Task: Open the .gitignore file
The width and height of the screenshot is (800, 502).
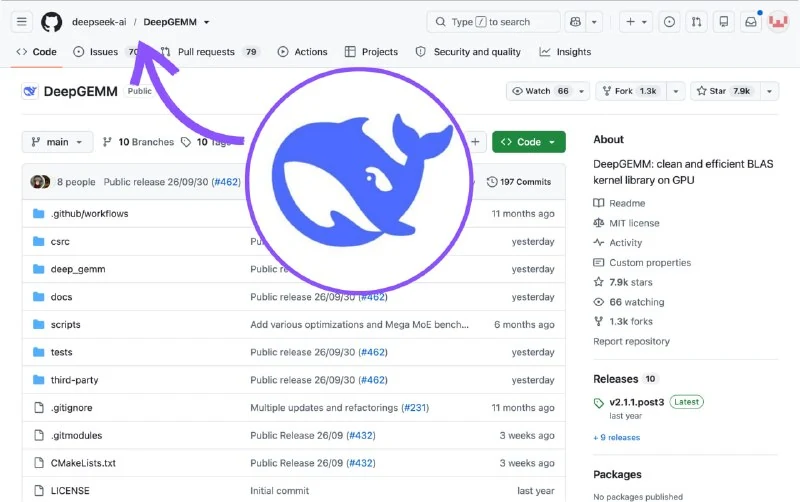Action: click(x=71, y=408)
